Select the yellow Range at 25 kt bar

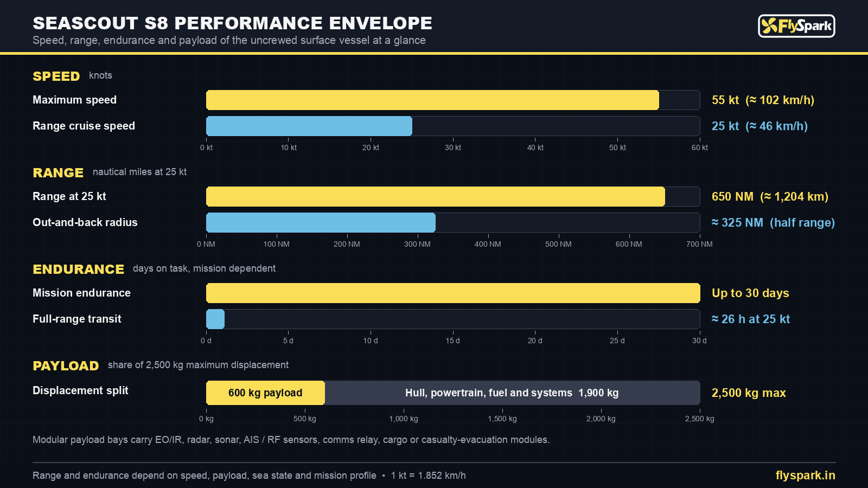click(x=436, y=197)
